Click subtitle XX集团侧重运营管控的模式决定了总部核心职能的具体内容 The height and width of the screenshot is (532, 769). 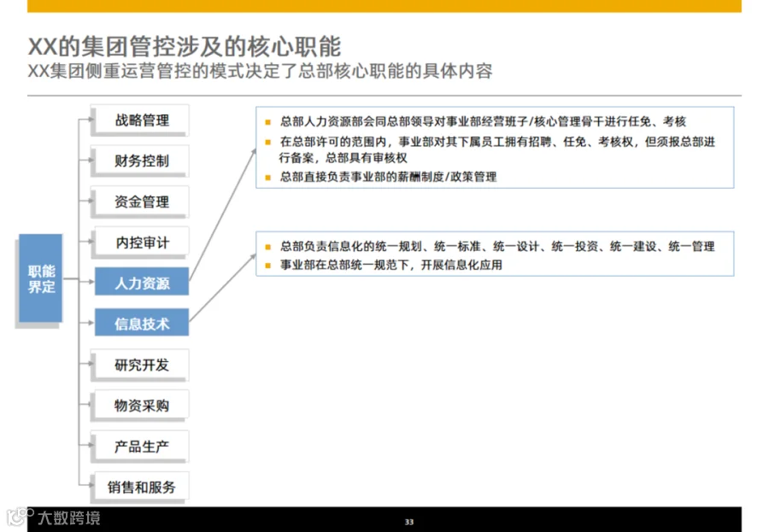(260, 71)
